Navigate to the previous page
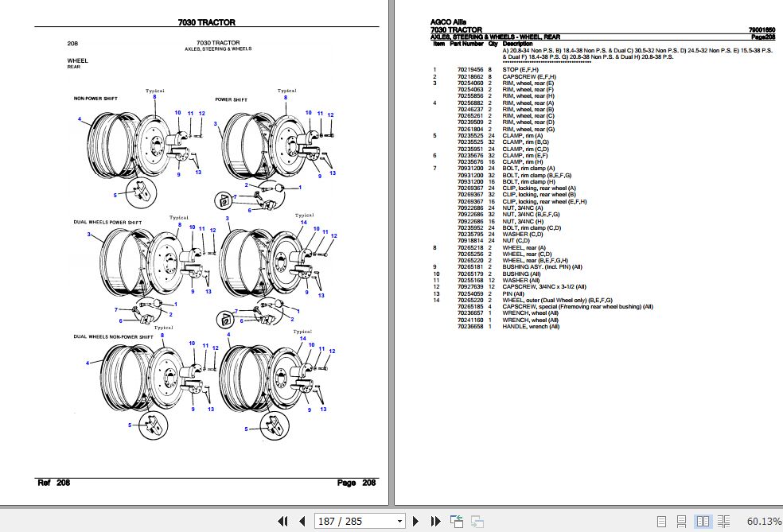This screenshot has width=783, height=532. click(x=303, y=521)
